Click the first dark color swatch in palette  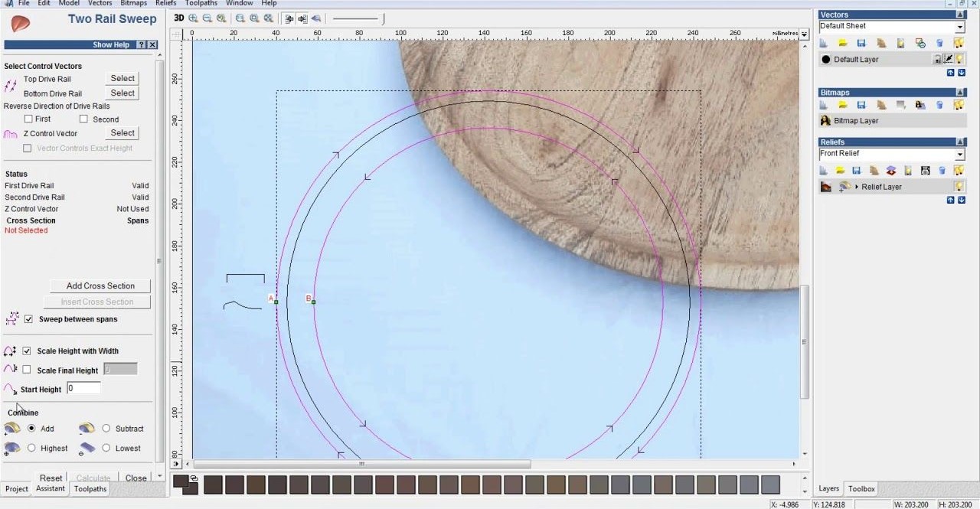point(213,485)
